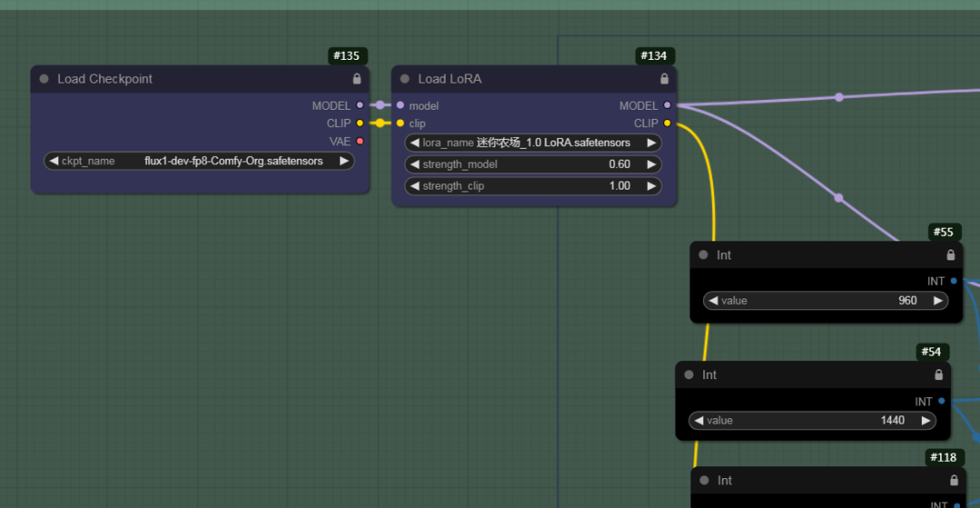Click the CLIP output socket of Load Checkpoint

359,123
